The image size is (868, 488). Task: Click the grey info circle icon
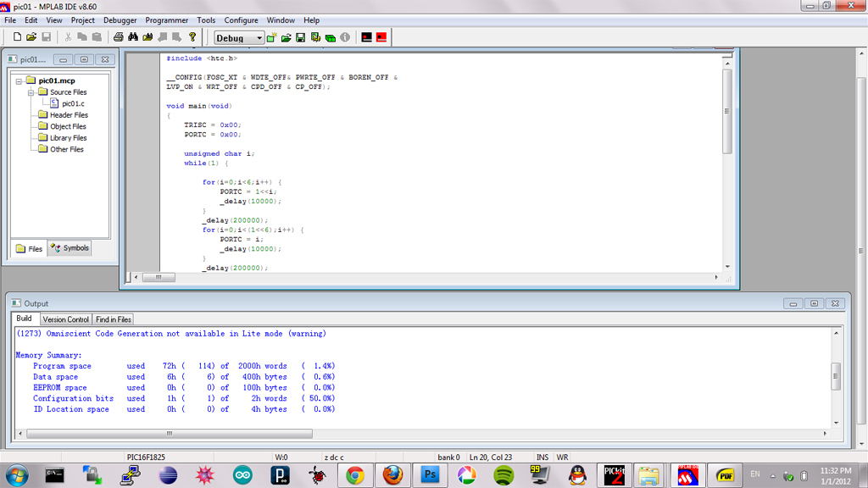point(345,37)
